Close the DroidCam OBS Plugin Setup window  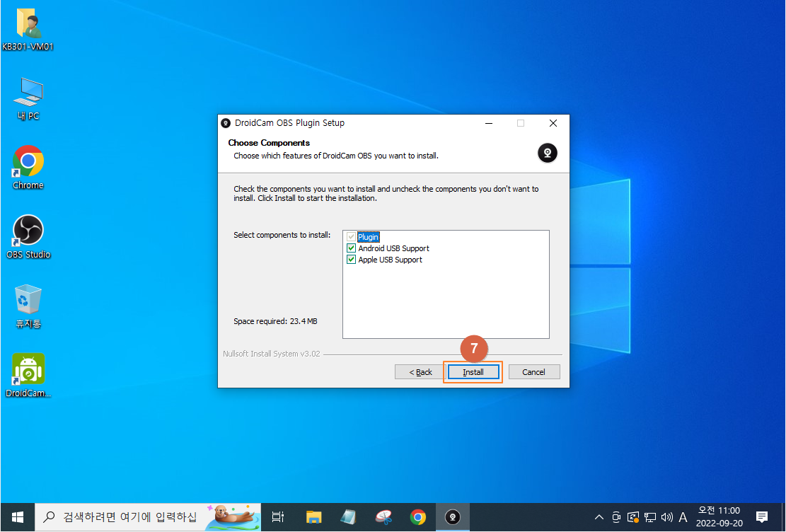(x=553, y=123)
